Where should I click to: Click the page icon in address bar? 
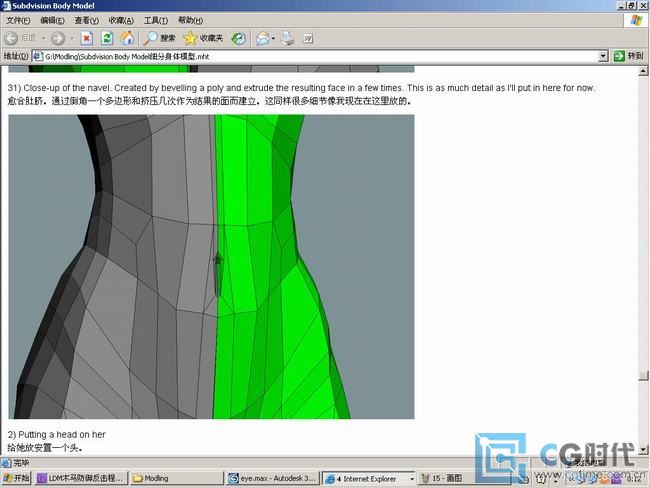38,56
